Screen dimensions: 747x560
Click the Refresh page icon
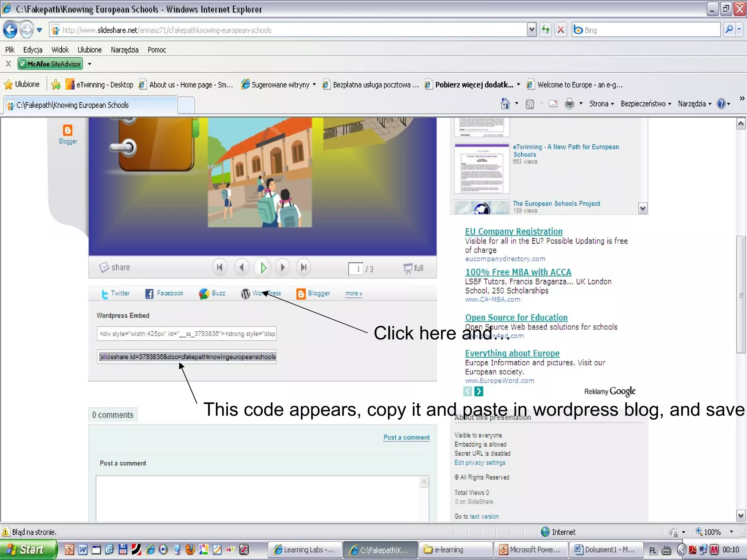click(546, 30)
